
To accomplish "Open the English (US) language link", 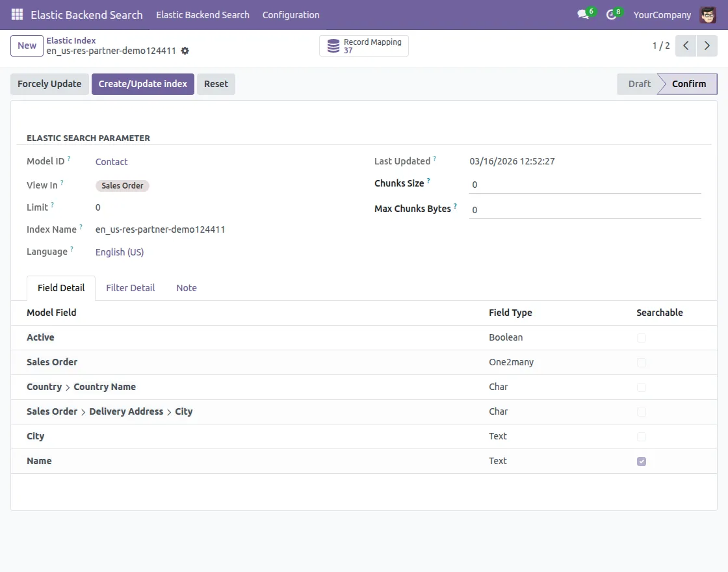I will click(x=119, y=252).
